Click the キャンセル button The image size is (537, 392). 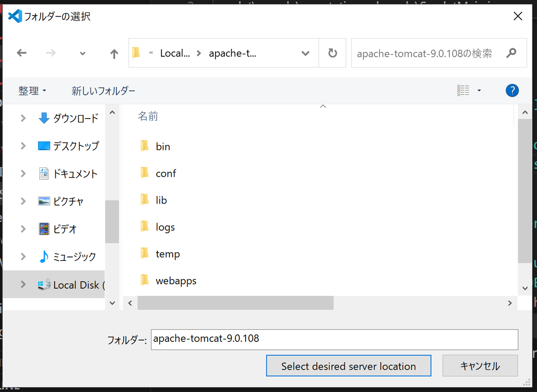point(480,366)
